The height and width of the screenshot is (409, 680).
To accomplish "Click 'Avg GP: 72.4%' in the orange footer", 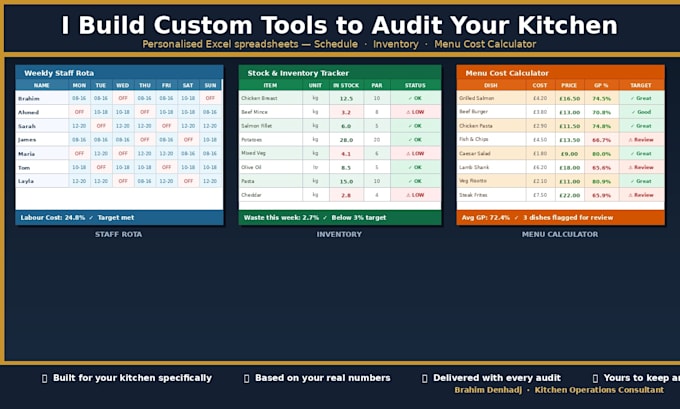I will click(x=486, y=218).
